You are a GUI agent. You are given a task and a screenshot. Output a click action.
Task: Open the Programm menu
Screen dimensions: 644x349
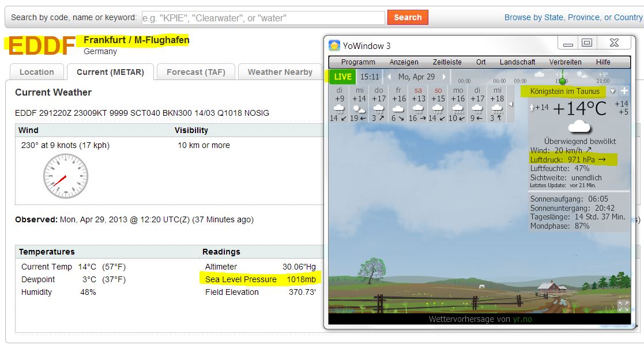tap(357, 62)
